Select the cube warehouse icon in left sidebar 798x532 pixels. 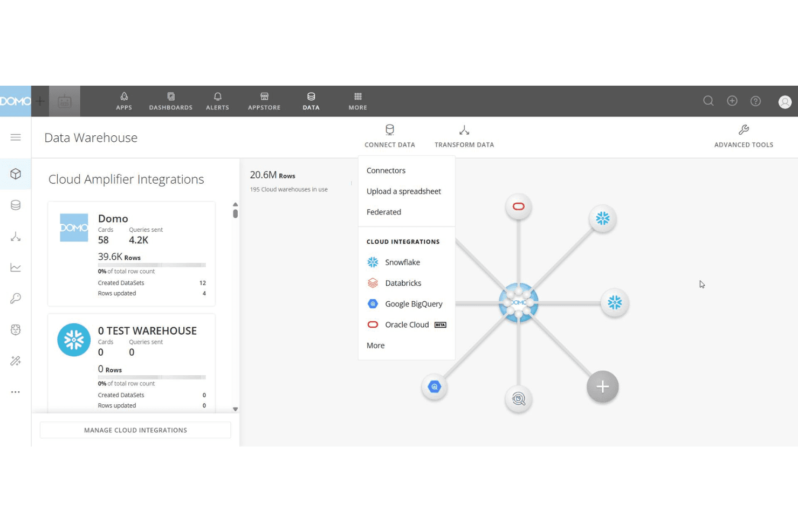tap(16, 174)
